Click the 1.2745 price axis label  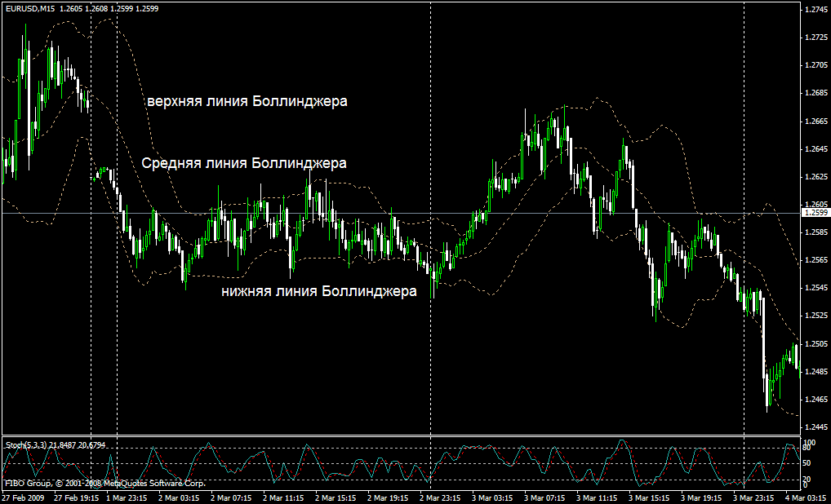(815, 10)
